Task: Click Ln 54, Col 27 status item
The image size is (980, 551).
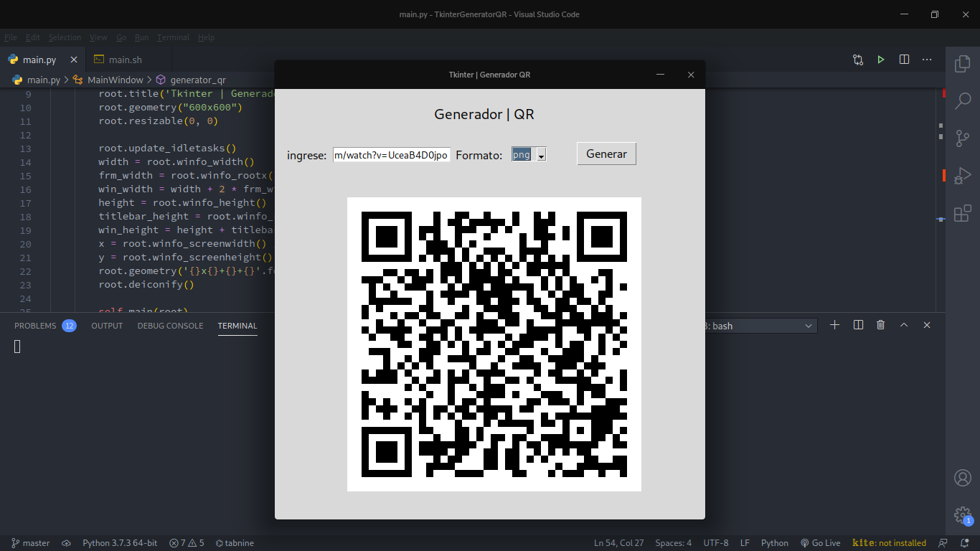Action: 619,543
